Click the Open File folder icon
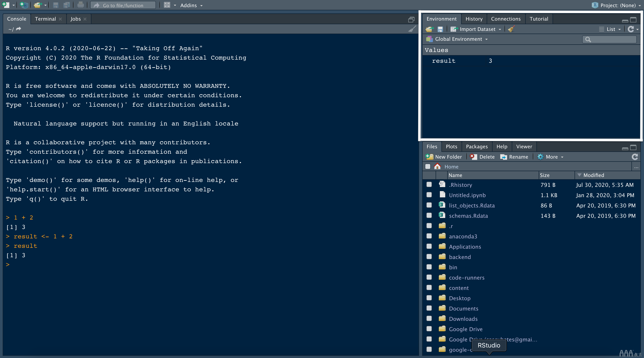644x358 pixels. point(37,5)
